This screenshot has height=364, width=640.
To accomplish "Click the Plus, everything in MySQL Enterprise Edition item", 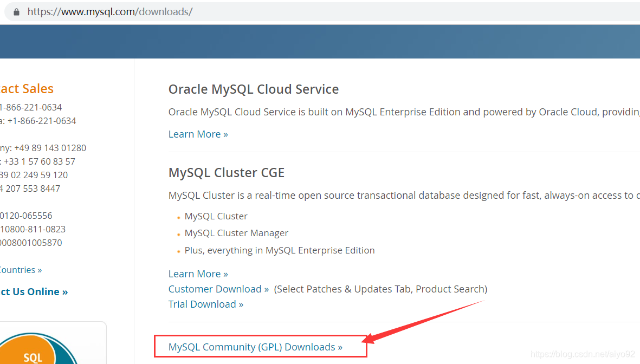I will tap(280, 250).
